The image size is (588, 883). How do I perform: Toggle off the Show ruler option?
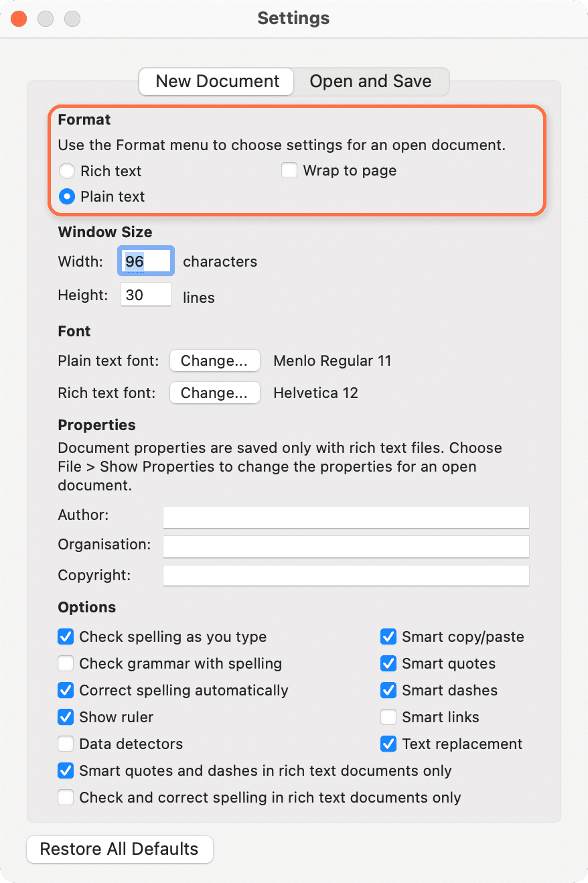click(65, 717)
